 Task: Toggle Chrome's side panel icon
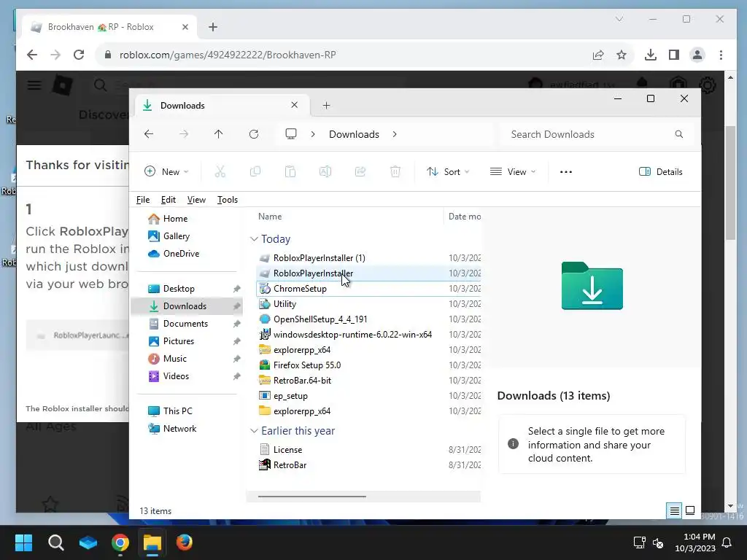coord(673,55)
